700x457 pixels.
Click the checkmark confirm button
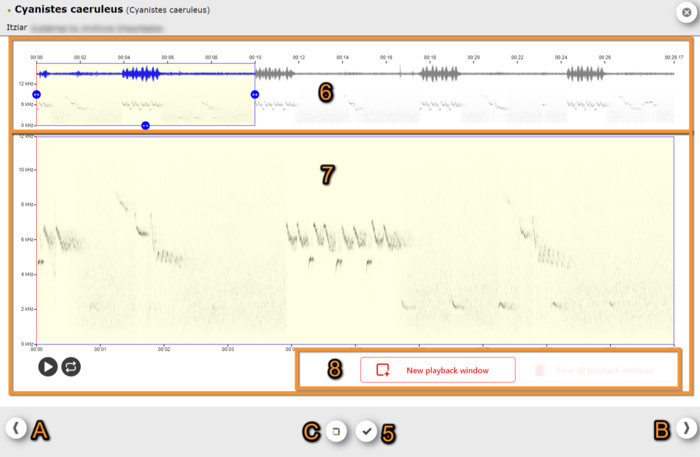[367, 431]
